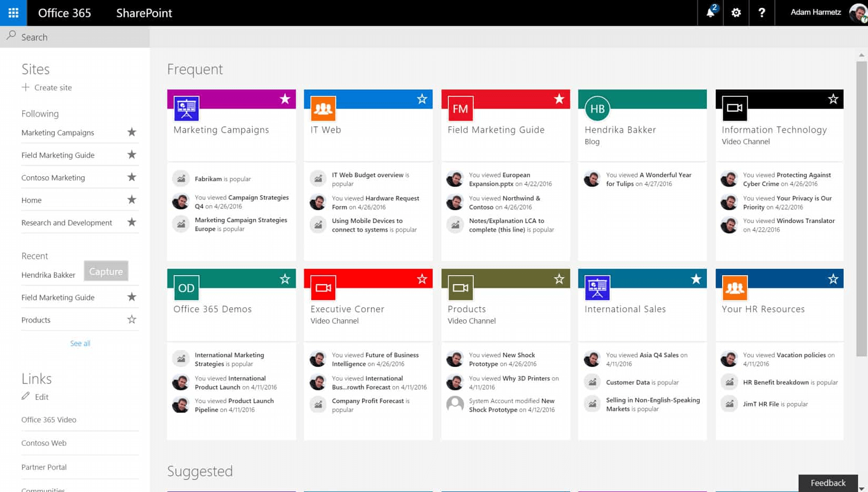The height and width of the screenshot is (492, 868).
Task: Click the plus icon beside Create site
Action: 25,87
